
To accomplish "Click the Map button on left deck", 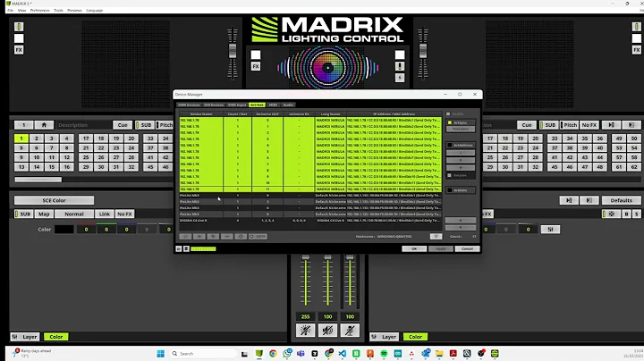I will click(x=44, y=214).
